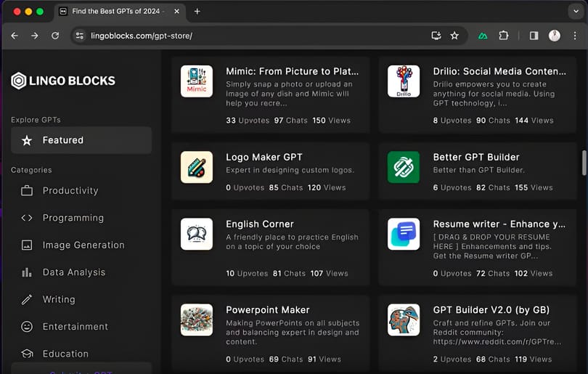Image resolution: width=588 pixels, height=374 pixels.
Task: Click the English Corner speech bubbles icon
Action: coord(197,234)
